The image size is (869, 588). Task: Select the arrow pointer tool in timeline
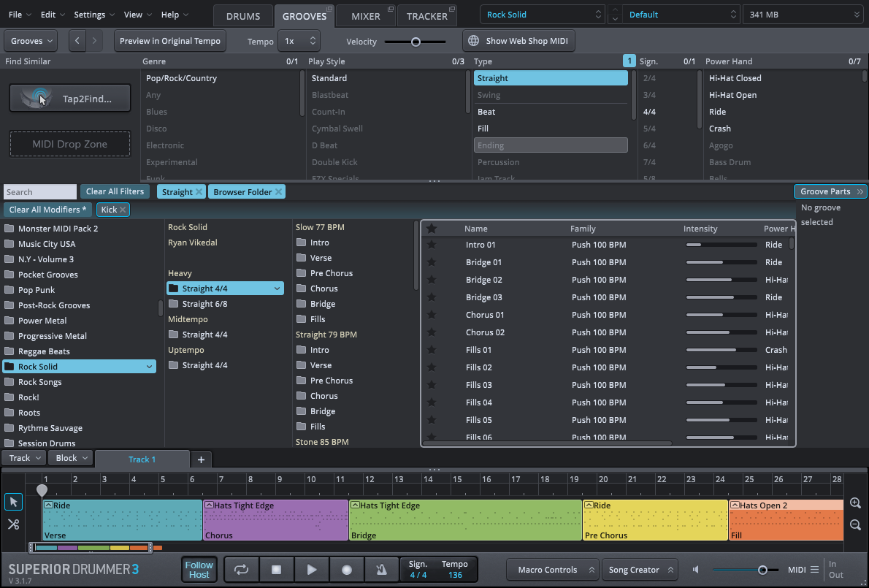pos(14,502)
